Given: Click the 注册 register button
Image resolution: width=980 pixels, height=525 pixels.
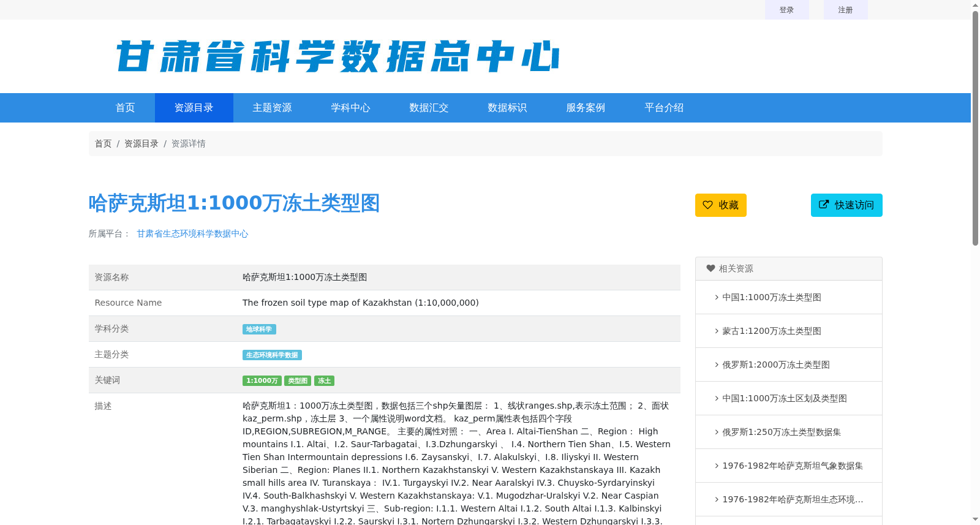Looking at the screenshot, I should [845, 10].
